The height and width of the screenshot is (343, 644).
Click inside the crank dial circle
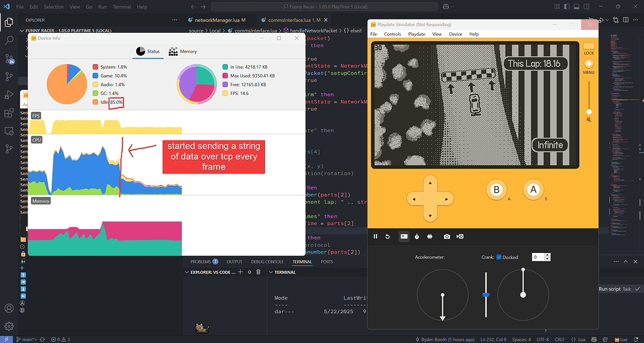(x=523, y=295)
